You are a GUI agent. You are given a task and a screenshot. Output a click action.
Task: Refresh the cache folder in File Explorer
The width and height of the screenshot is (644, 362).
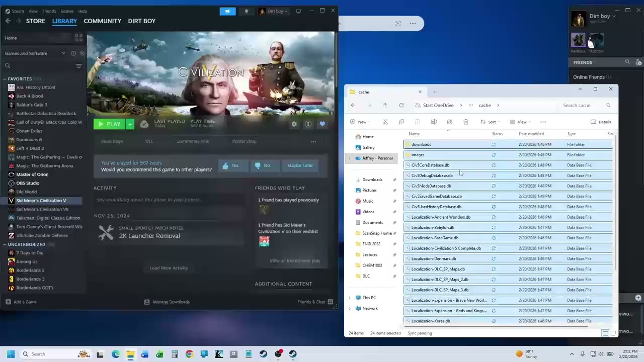pos(401,105)
